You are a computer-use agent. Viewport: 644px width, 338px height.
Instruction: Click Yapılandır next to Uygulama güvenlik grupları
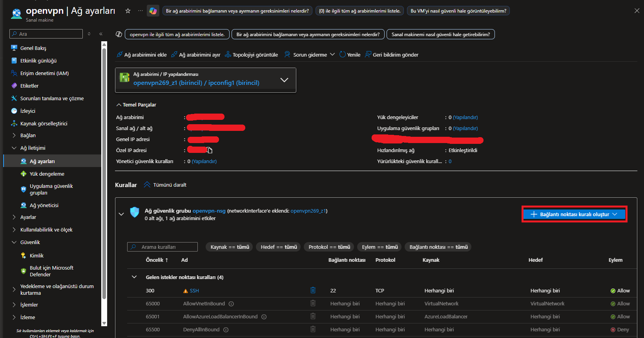pos(465,128)
